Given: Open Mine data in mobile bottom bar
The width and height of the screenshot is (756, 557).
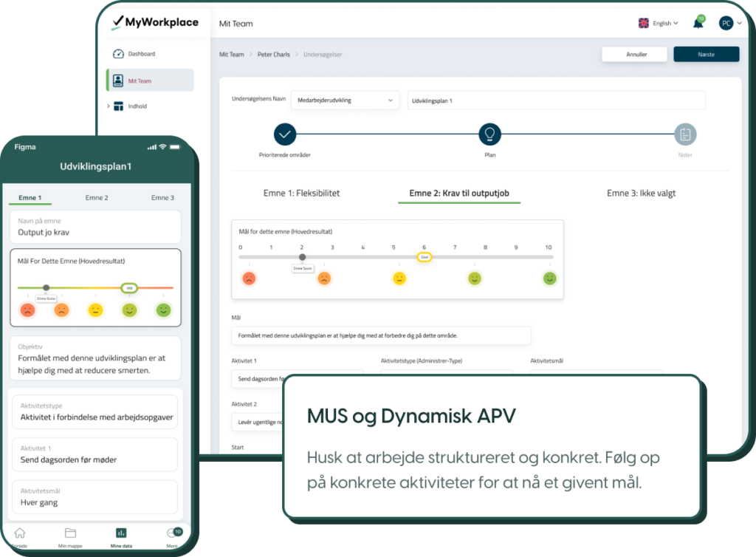Looking at the screenshot, I should (120, 536).
